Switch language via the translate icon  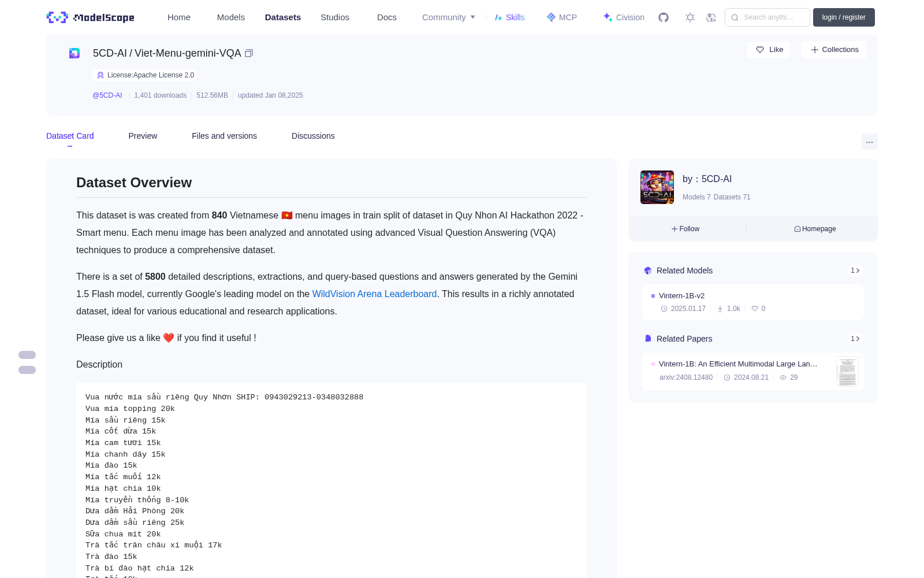(711, 17)
